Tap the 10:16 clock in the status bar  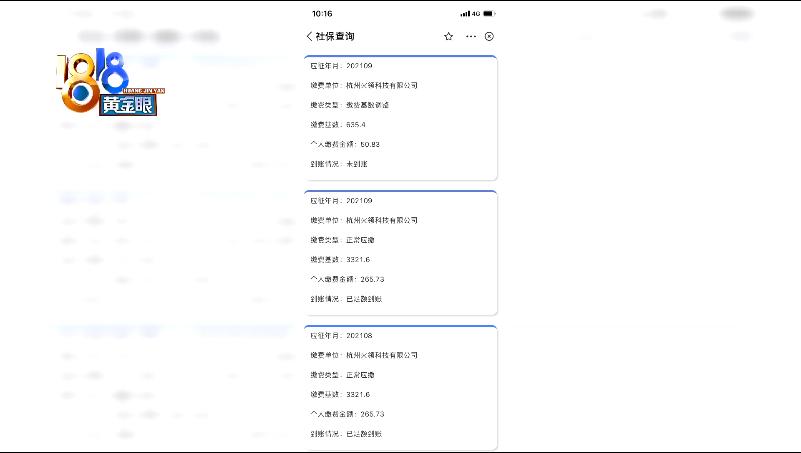[x=322, y=14]
